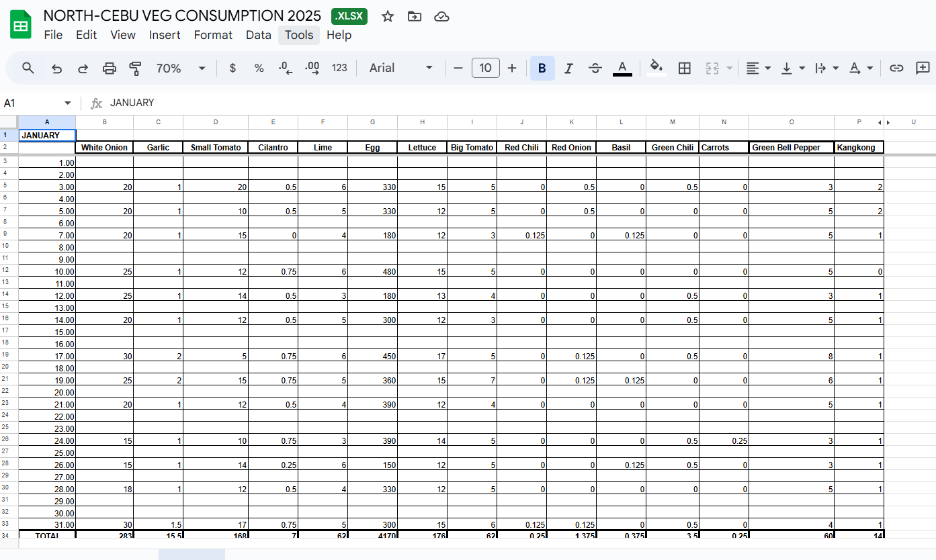Viewport: 936px width, 560px height.
Task: Select the JANUARY cell A1
Action: coord(47,135)
